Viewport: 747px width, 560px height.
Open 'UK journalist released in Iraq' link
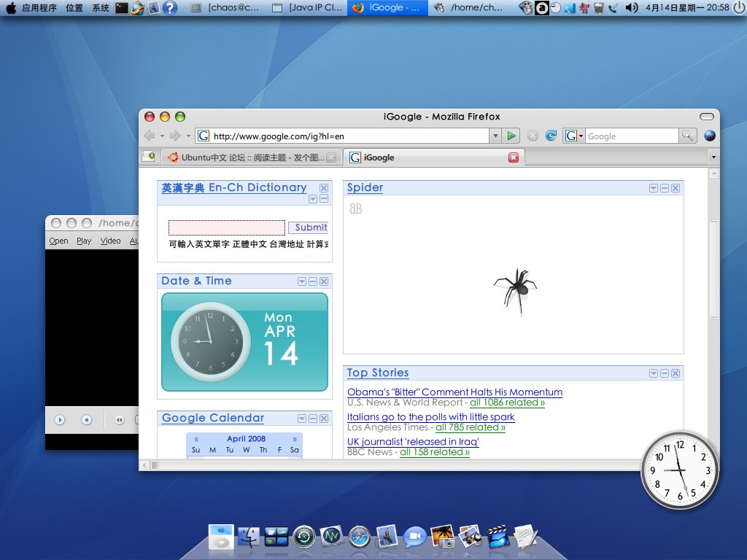pos(413,441)
